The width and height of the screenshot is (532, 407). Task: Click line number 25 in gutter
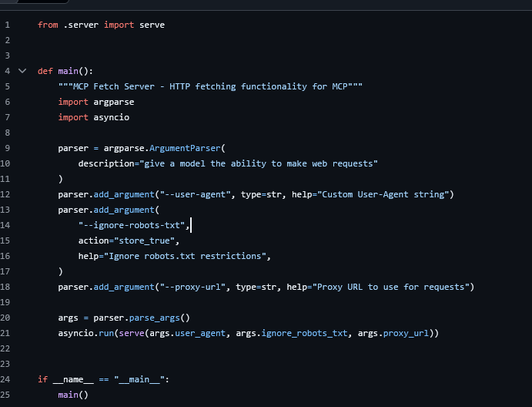coord(5,395)
